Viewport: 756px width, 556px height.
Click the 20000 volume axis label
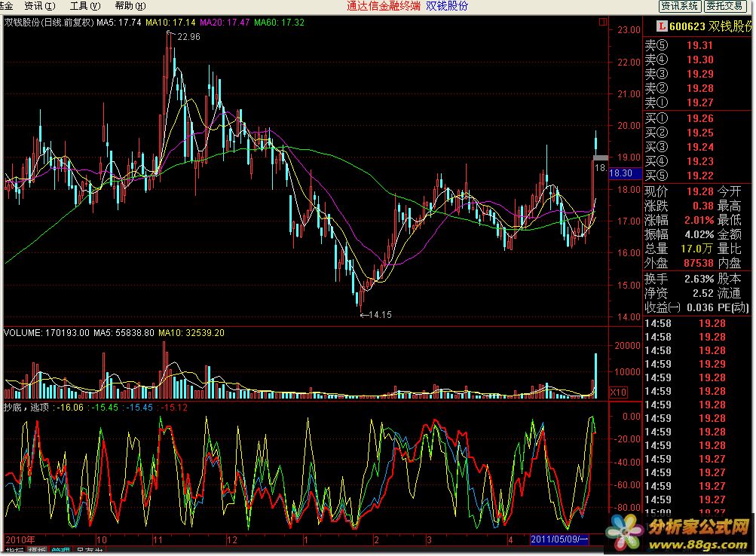[x=627, y=346]
